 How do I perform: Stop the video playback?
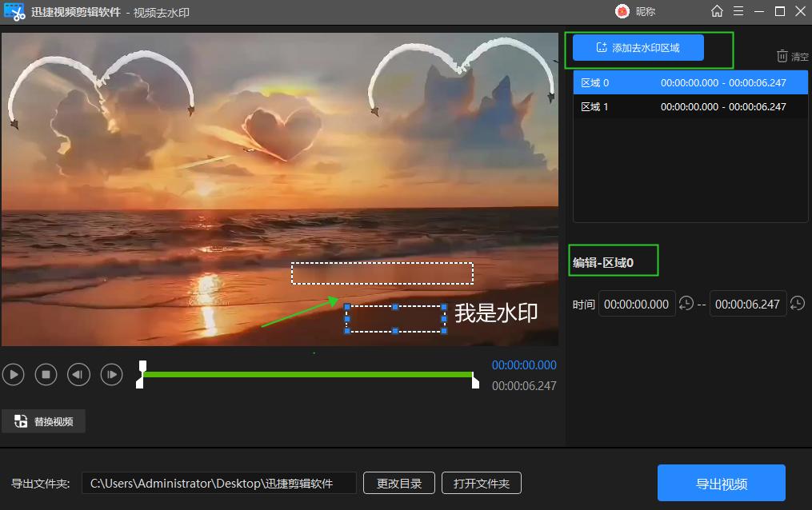tap(46, 374)
